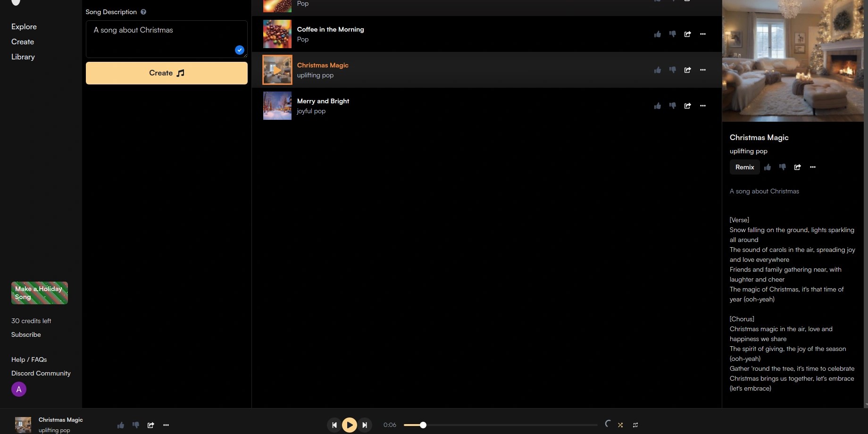Viewport: 868px width, 434px height.
Task: Click the Christmas Magic title in the list
Action: pos(323,65)
